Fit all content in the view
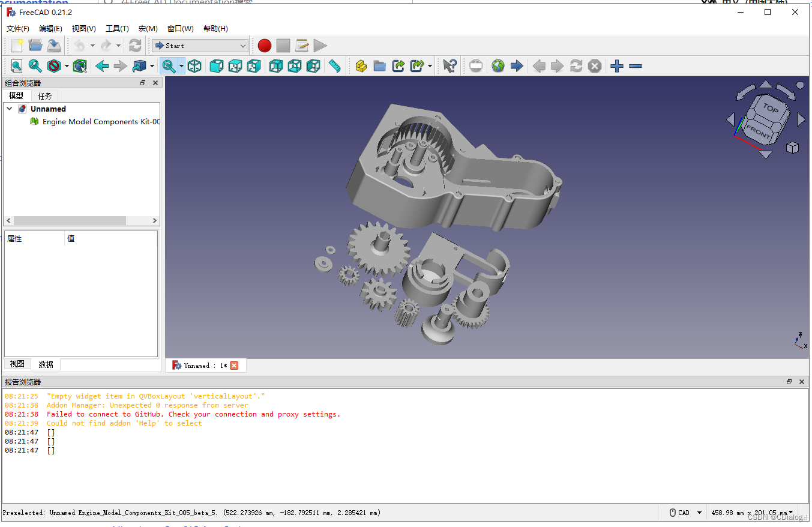The image size is (812, 527). coord(17,66)
